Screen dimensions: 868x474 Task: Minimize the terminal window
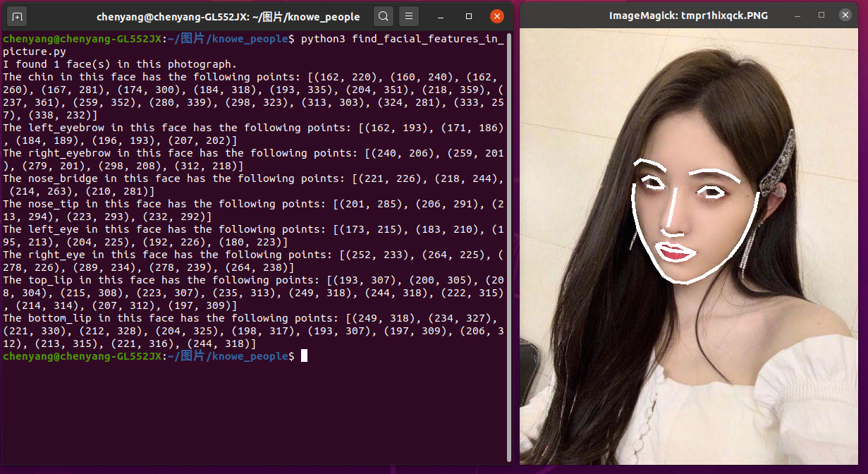click(x=441, y=16)
